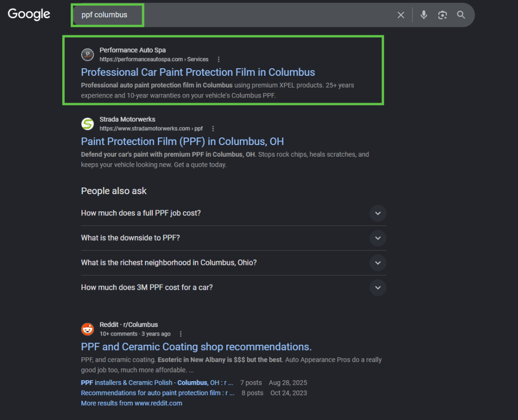Click the 'Oct 24, 2023' date text
The height and width of the screenshot is (420, 518).
click(289, 393)
